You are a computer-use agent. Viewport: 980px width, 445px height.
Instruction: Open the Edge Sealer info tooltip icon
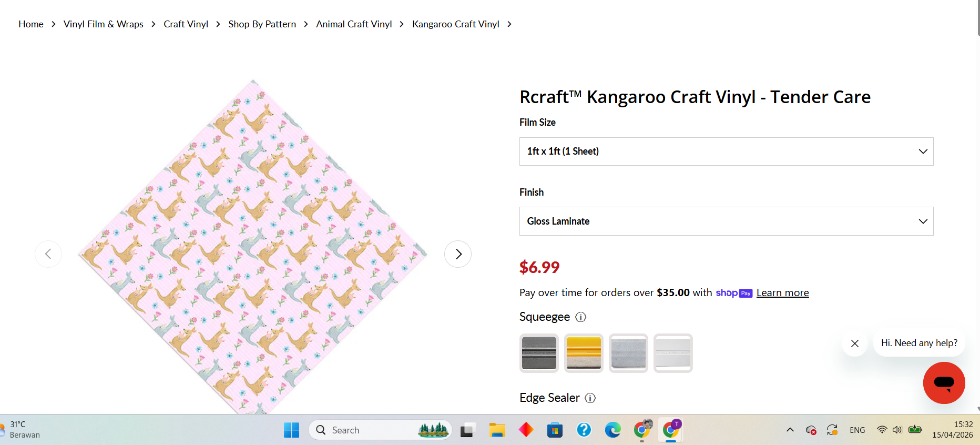pyautogui.click(x=590, y=398)
